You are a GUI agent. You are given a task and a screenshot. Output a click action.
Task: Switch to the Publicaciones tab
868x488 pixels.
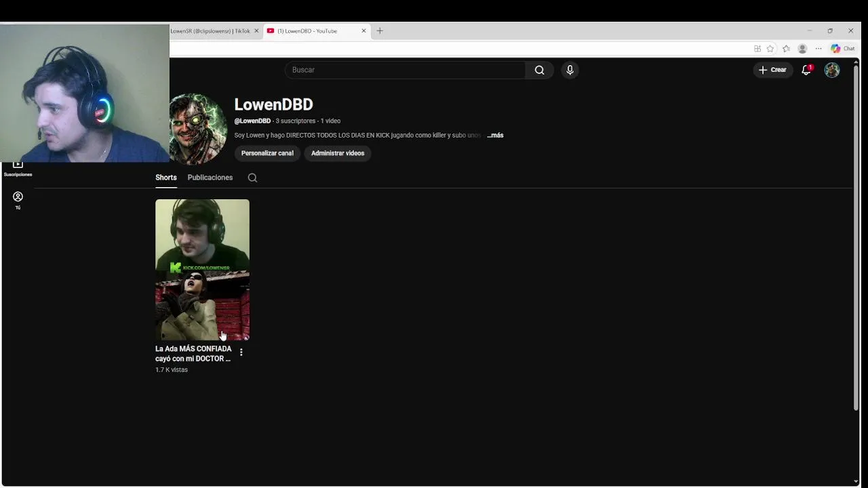click(210, 178)
